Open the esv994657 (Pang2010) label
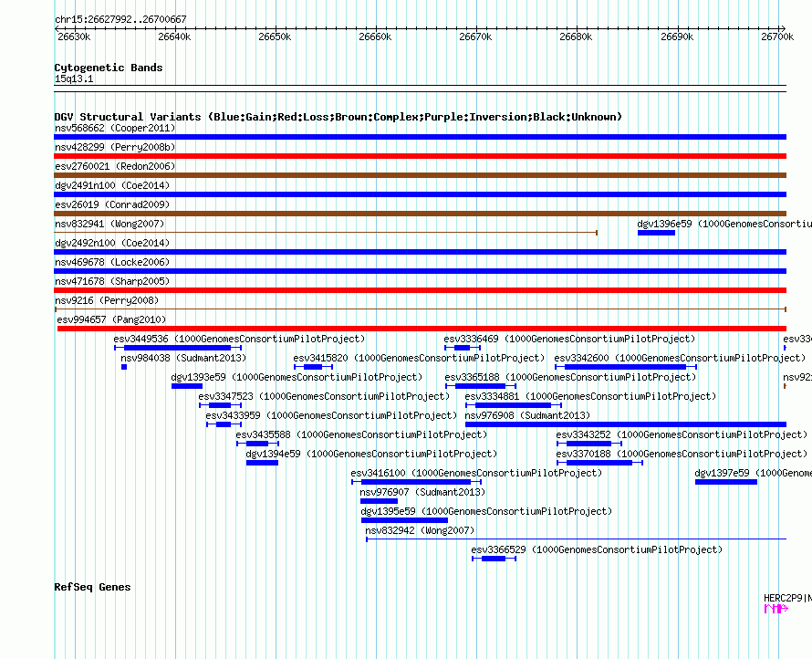Screen dimensions: 812x659 (x=111, y=319)
